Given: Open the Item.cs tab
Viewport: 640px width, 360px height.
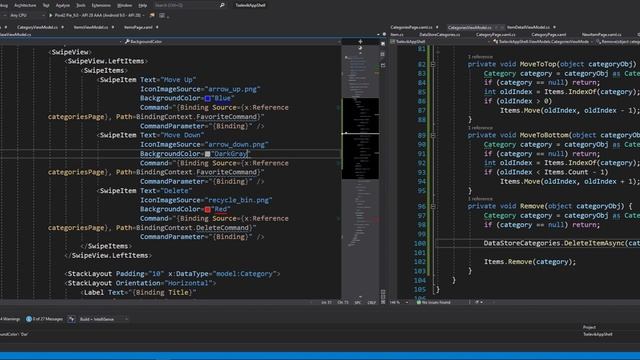Looking at the screenshot, I should (x=397, y=35).
